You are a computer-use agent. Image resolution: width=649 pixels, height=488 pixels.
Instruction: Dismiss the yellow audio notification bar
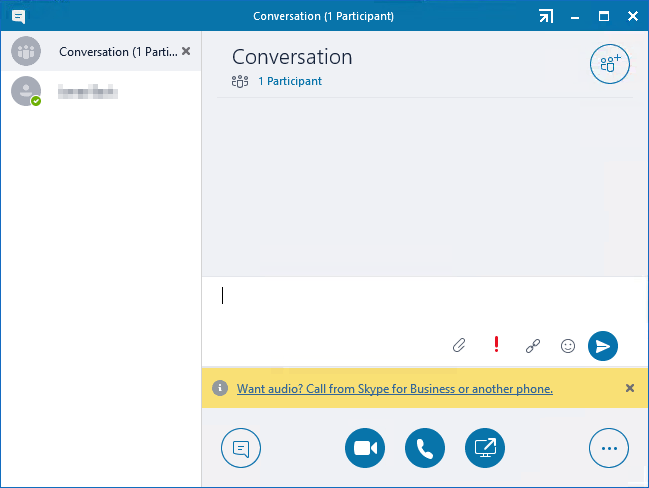[x=629, y=388]
